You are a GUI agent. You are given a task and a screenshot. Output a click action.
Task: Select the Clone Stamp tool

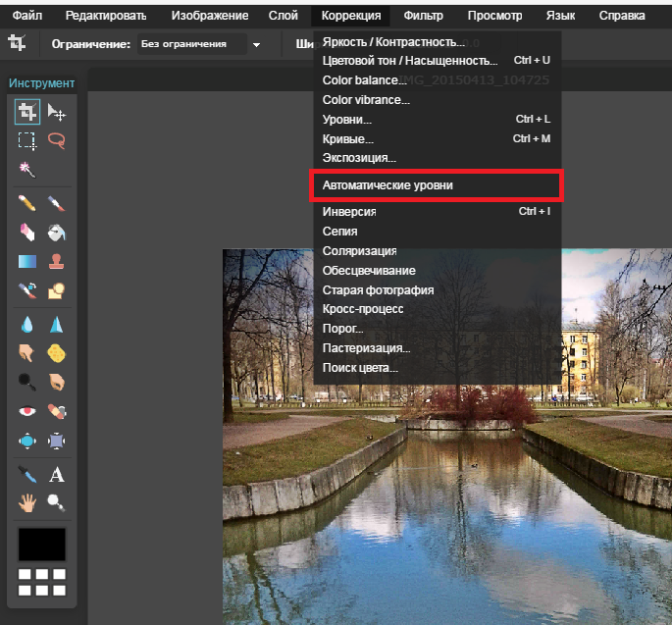pos(57,262)
